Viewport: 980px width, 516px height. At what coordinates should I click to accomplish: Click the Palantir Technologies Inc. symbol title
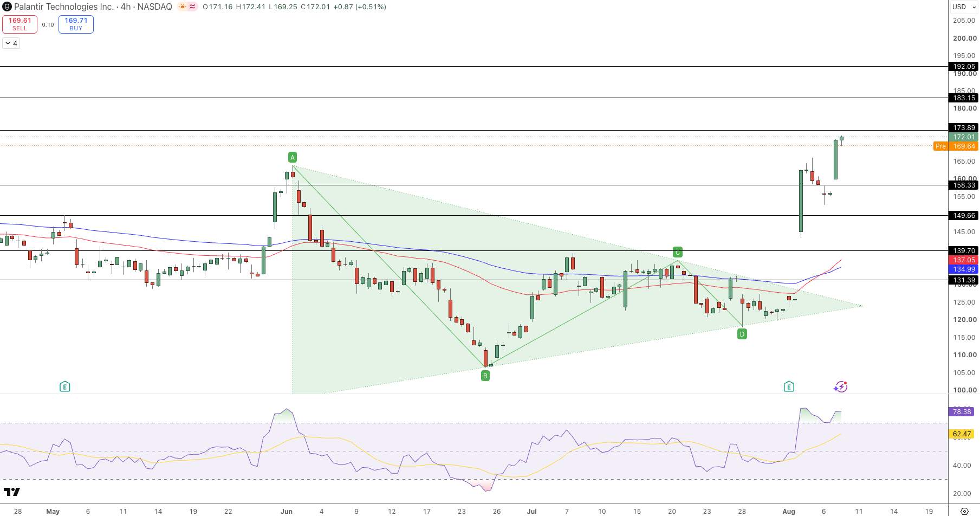(x=63, y=7)
